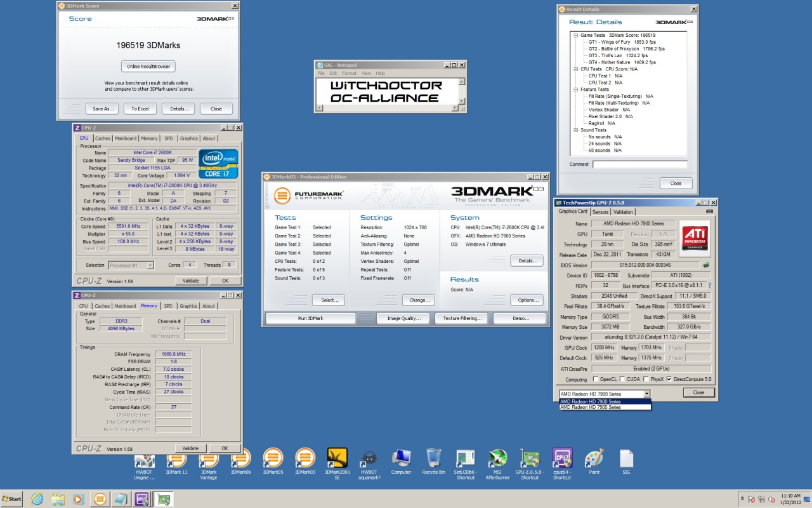This screenshot has width=812, height=508.
Task: Tick the CUDA checkbox in GPU-Z
Action: point(622,379)
